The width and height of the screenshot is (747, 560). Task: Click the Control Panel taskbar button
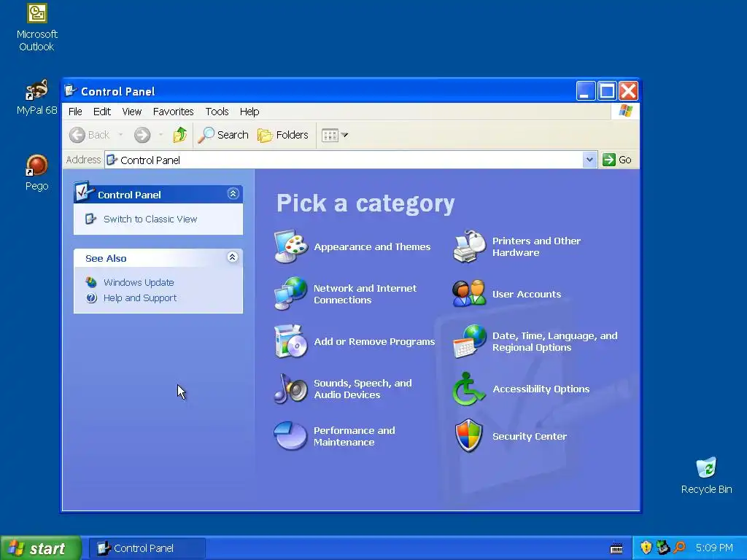click(147, 548)
